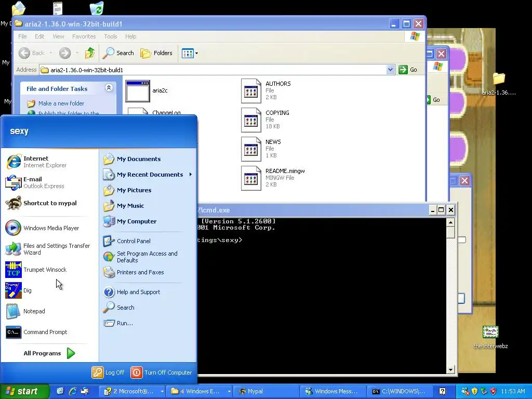Click Search in Explorer toolbar
The image size is (532, 399).
point(118,53)
